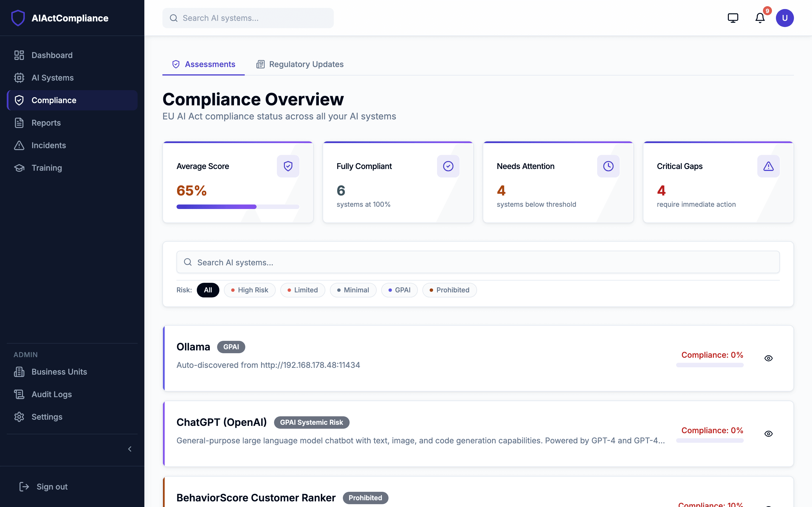This screenshot has width=812, height=507.
Task: Sign out of the application
Action: [x=52, y=486]
